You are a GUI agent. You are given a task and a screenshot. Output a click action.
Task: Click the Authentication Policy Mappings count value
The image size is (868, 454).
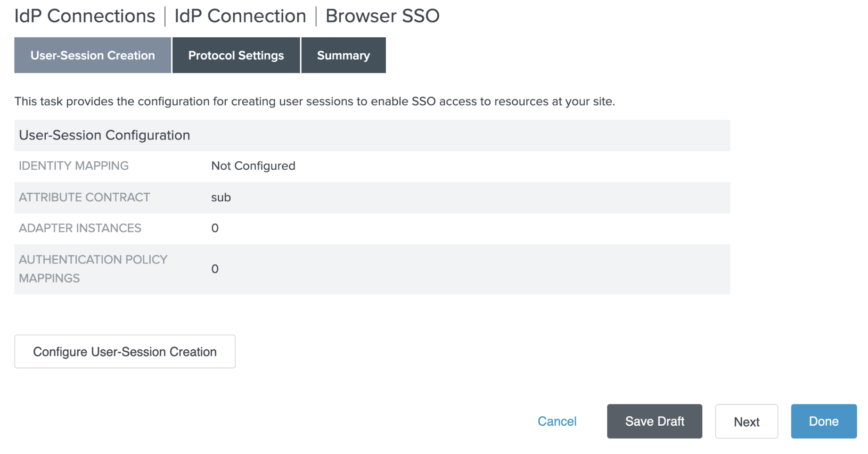tap(215, 269)
